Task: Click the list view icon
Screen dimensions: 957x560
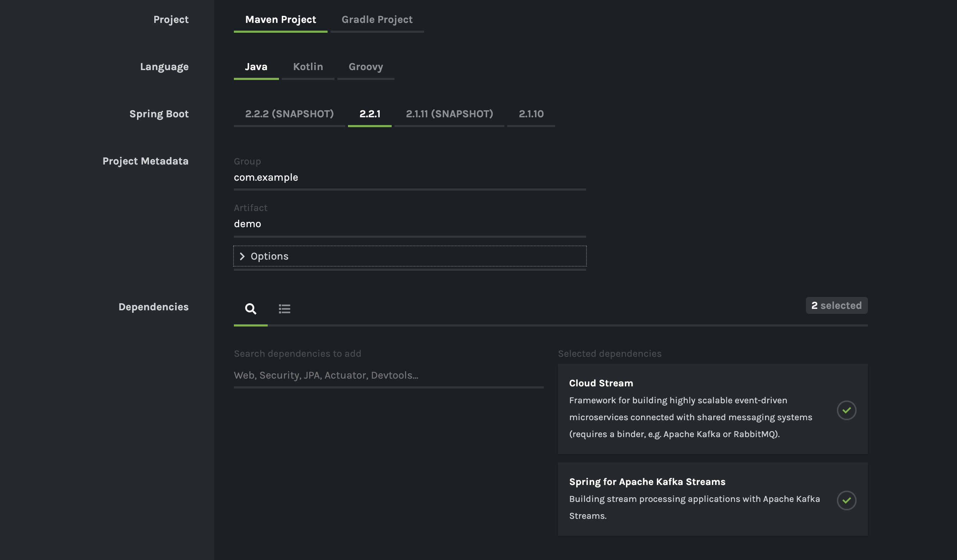Action: (x=284, y=308)
